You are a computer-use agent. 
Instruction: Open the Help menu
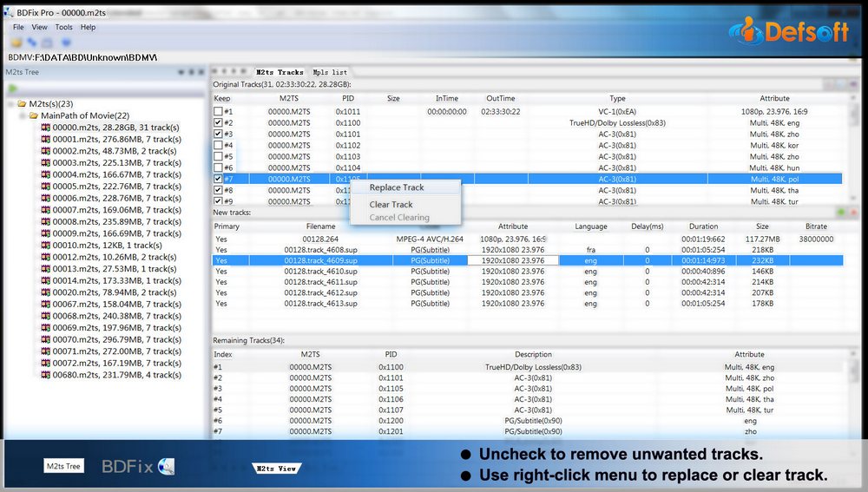point(88,27)
